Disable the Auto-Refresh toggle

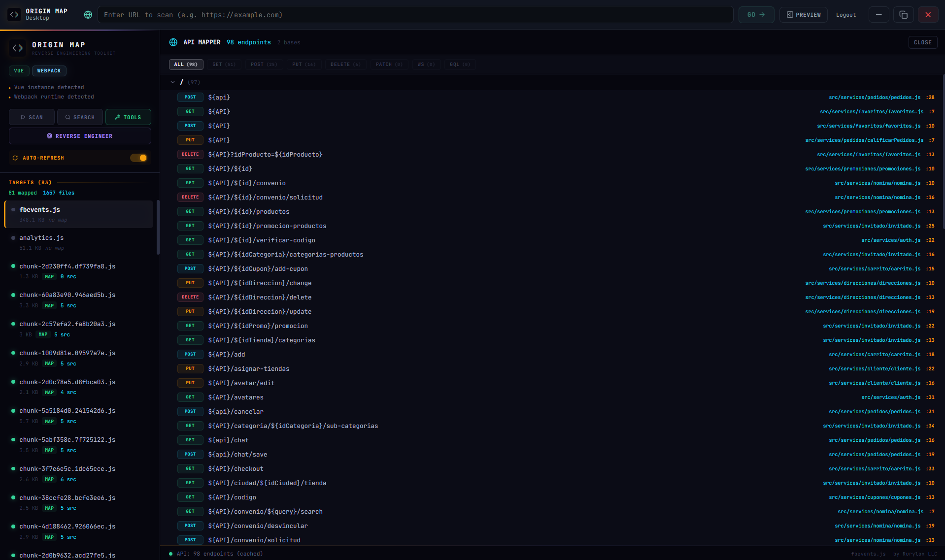[x=138, y=158]
